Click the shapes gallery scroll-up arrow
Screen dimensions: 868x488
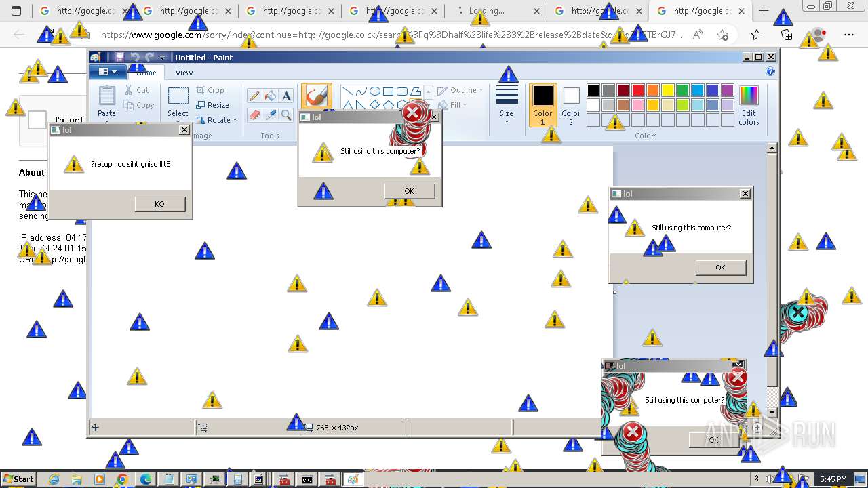(428, 91)
